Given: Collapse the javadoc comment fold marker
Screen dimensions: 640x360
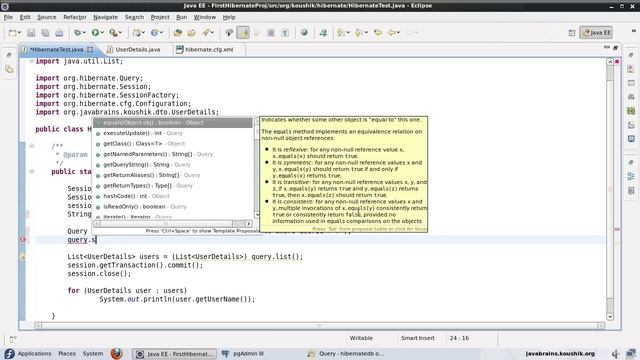Looking at the screenshot, I should coord(32,146).
